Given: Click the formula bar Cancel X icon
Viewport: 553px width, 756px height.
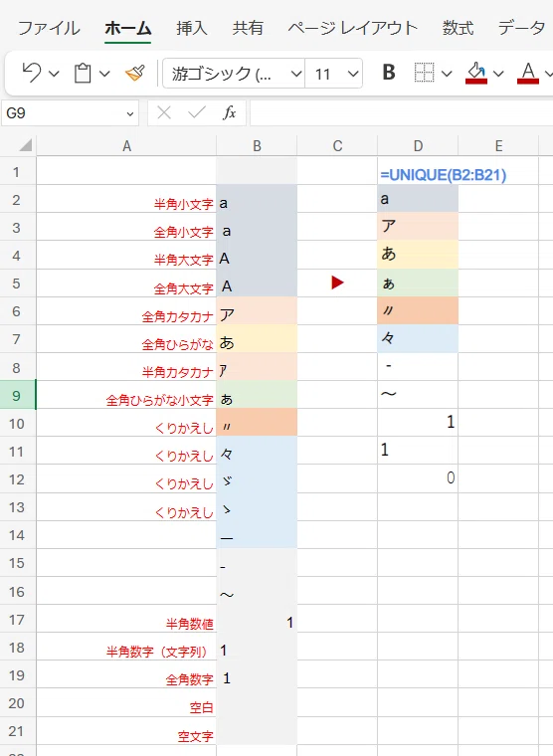Looking at the screenshot, I should (x=164, y=113).
